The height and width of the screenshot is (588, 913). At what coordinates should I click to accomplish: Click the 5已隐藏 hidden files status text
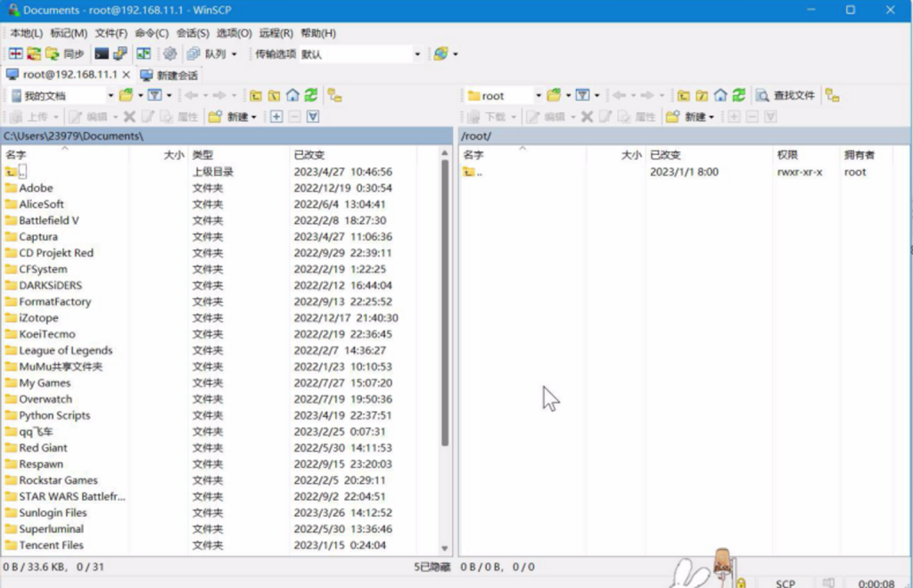[x=432, y=567]
